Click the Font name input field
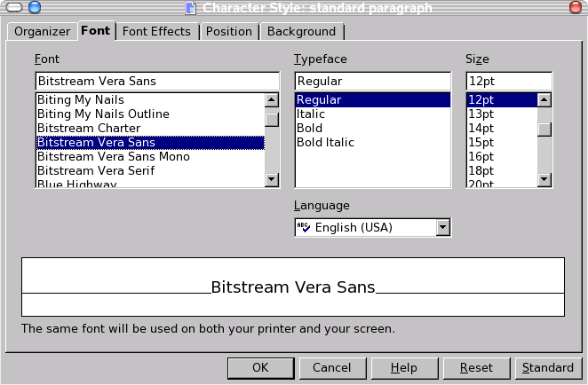588x385 pixels. (x=157, y=81)
